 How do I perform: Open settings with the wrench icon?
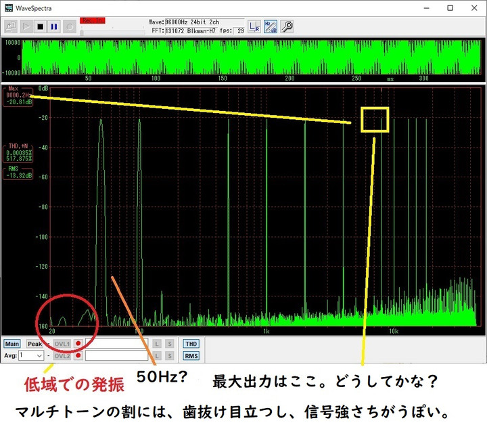(x=287, y=26)
